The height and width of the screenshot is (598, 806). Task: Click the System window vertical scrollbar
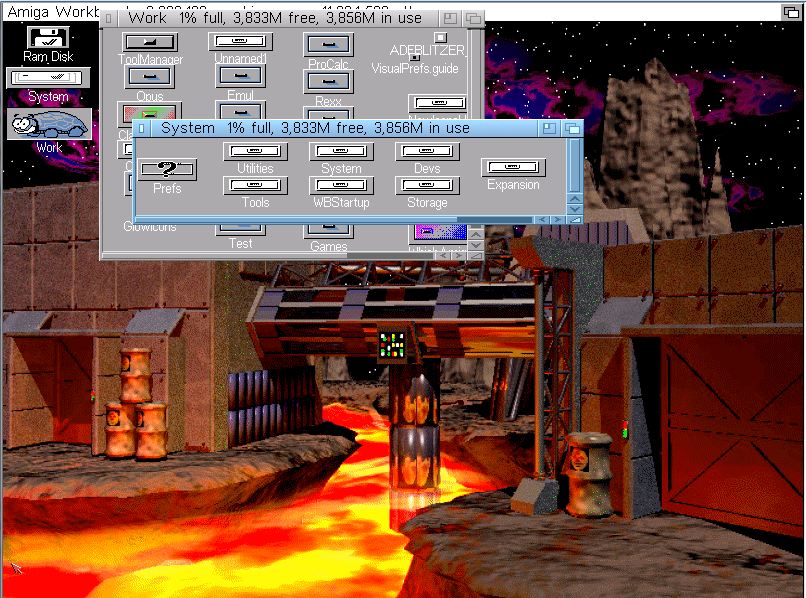click(575, 165)
